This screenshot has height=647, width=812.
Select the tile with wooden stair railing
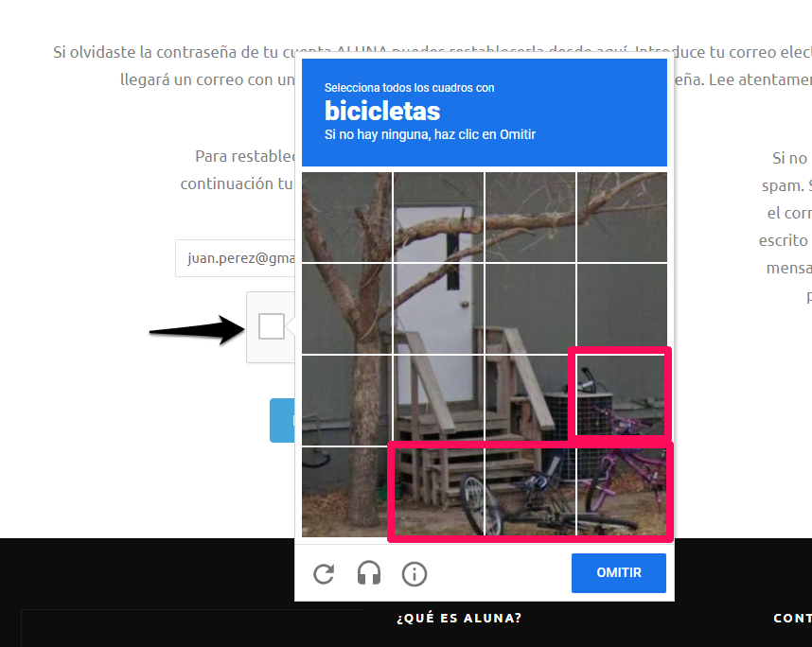click(530, 399)
